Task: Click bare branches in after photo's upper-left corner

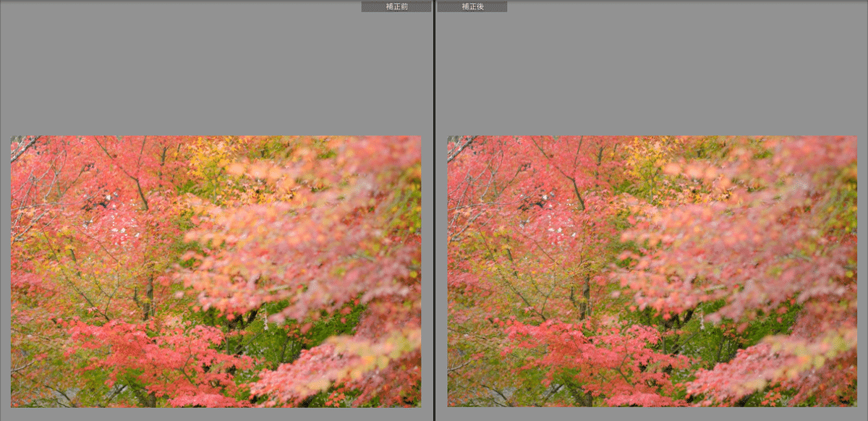Action: (x=460, y=148)
